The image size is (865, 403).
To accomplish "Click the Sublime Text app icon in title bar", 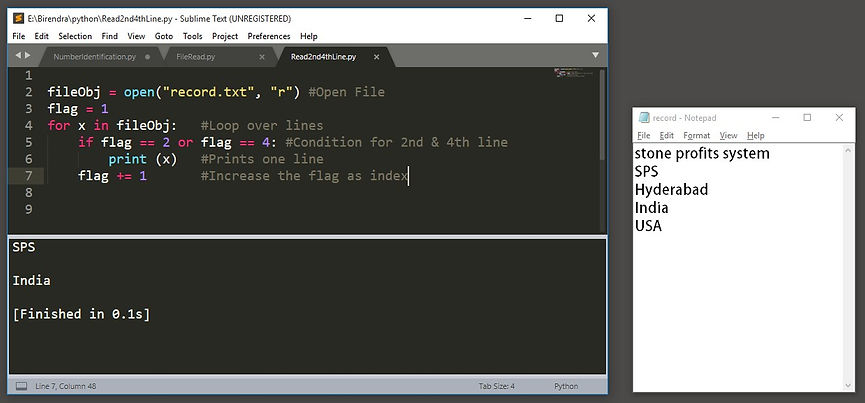I will pyautogui.click(x=18, y=18).
